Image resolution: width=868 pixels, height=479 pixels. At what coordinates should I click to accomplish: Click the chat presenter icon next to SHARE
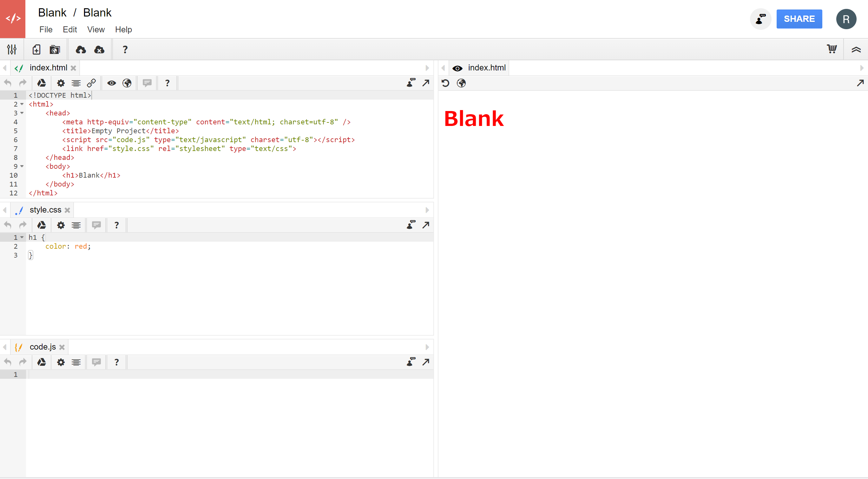tap(760, 19)
